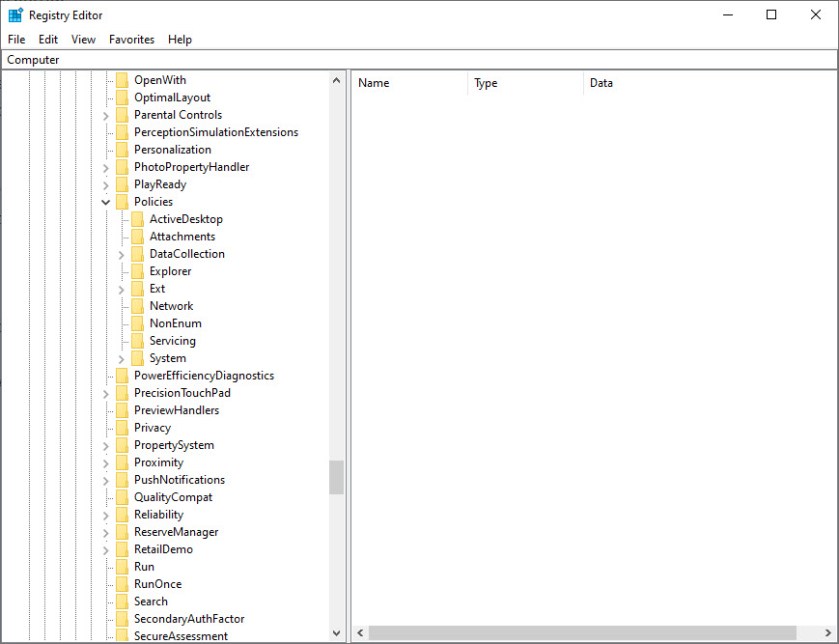Image resolution: width=839 pixels, height=644 pixels.
Task: Select the Privacy key folder icon
Action: click(x=121, y=428)
